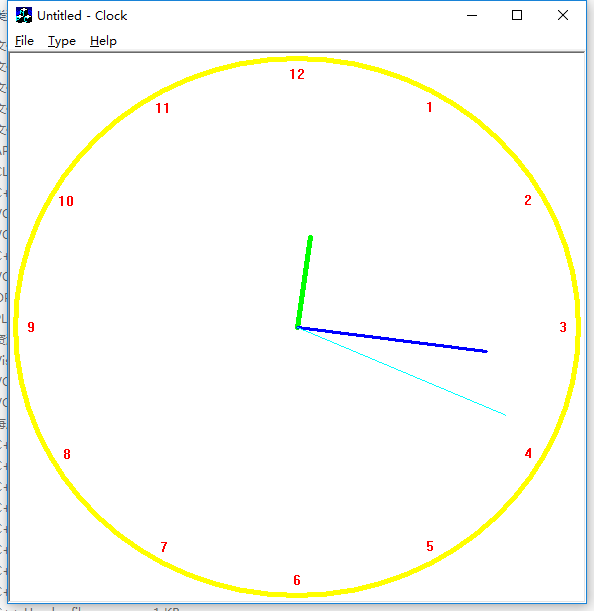This screenshot has width=594, height=611.
Task: Click the green hour hand
Action: 304,282
